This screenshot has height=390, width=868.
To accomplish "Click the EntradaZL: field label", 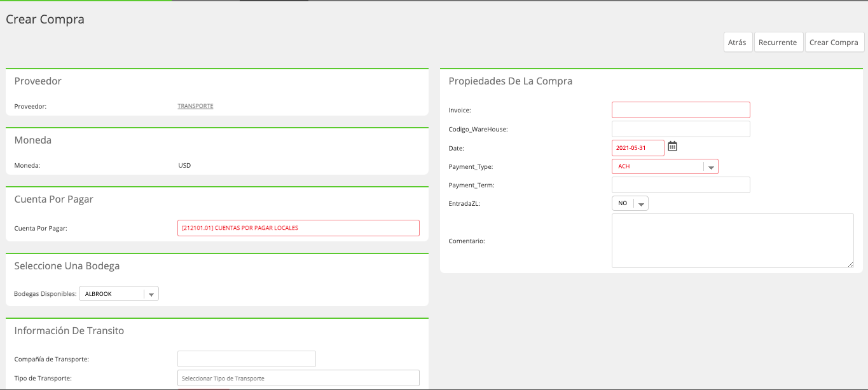I will coord(464,204).
